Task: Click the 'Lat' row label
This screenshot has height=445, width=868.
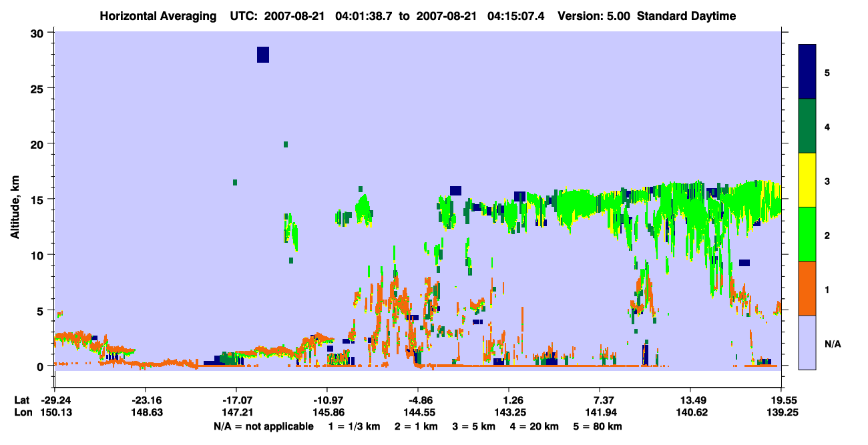Action: (x=21, y=400)
